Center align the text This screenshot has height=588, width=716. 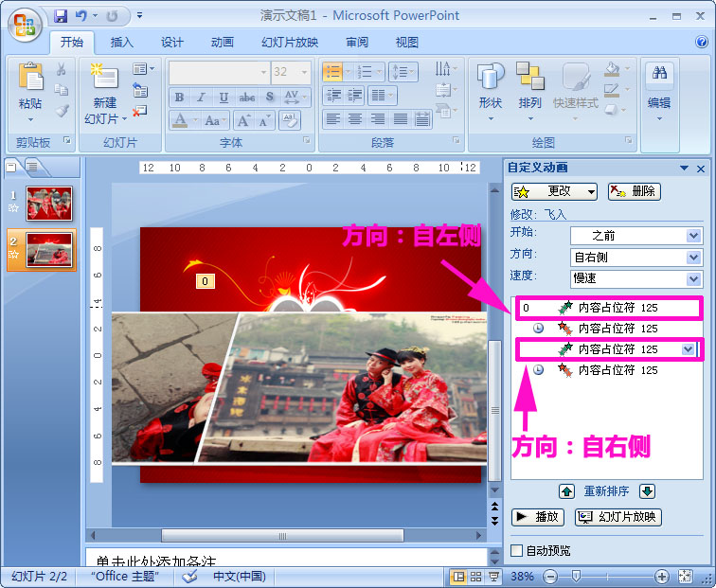coord(355,119)
